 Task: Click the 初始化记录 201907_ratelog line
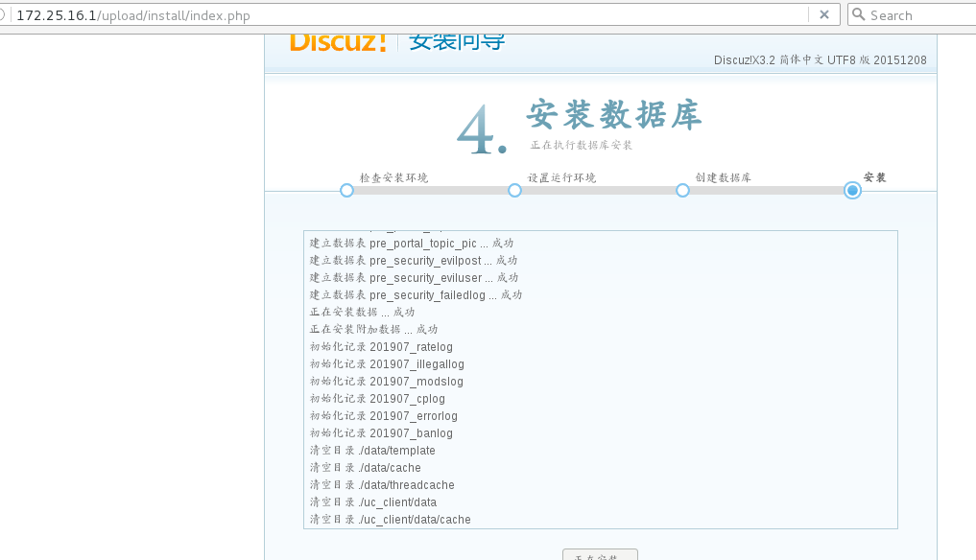tap(381, 347)
